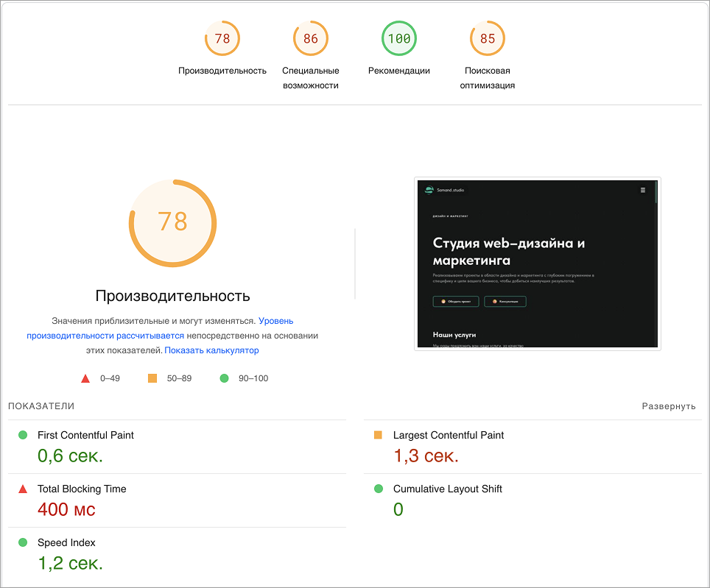710x588 pixels.
Task: Click the Largest Contentful Paint metric label
Action: coord(449,435)
